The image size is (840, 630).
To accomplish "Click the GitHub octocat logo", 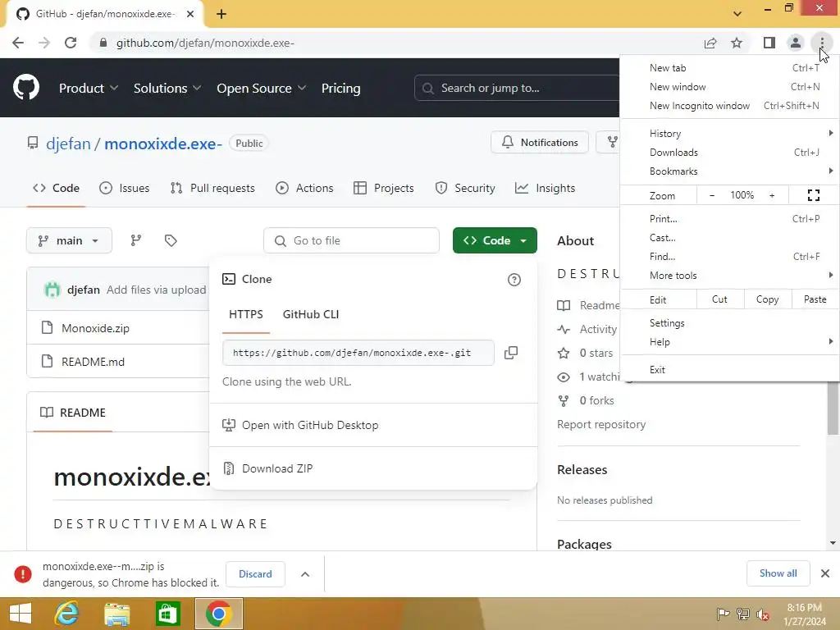I will pyautogui.click(x=25, y=88).
